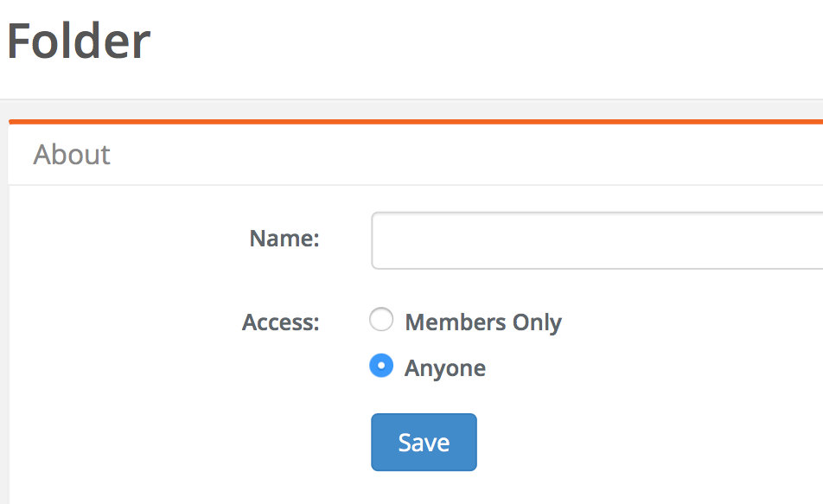This screenshot has height=504, width=823.
Task: Click the blank header area right of About
Action: [x=467, y=156]
